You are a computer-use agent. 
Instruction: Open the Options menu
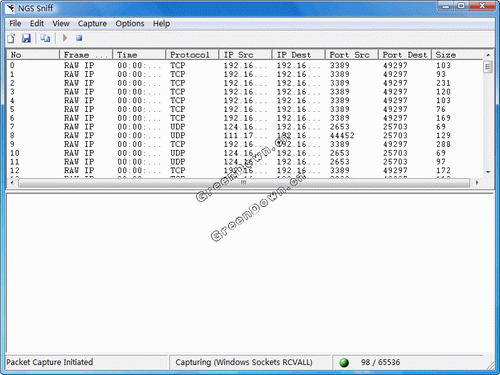pos(130,24)
